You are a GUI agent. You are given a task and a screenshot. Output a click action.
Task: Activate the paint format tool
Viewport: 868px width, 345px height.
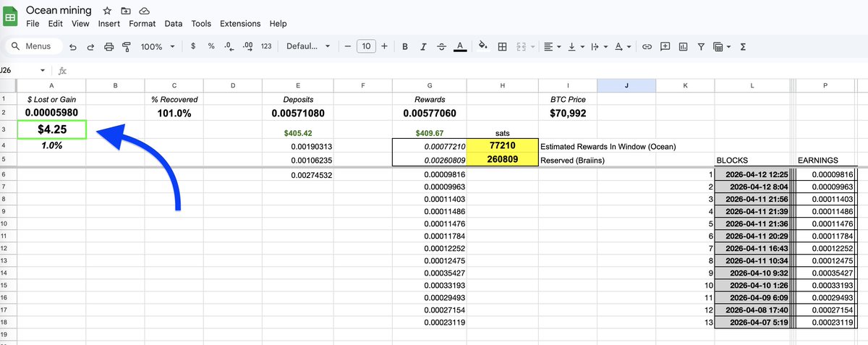(x=126, y=46)
